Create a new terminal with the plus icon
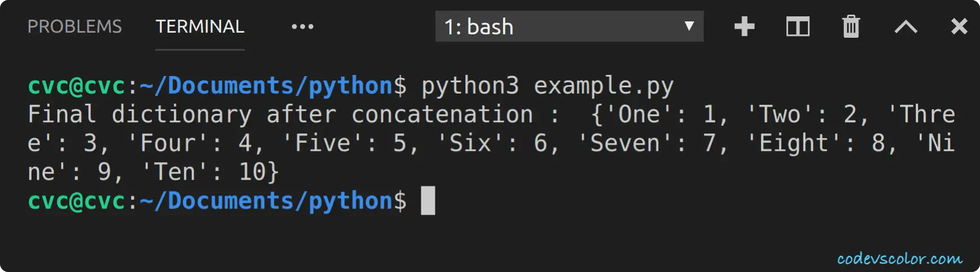This screenshot has width=980, height=272. click(744, 26)
